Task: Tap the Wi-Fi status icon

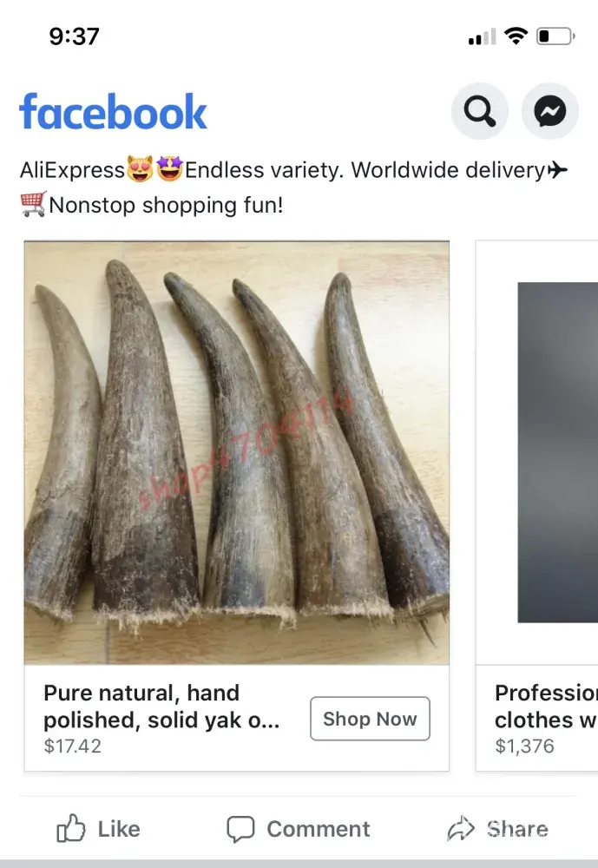Action: [x=516, y=36]
